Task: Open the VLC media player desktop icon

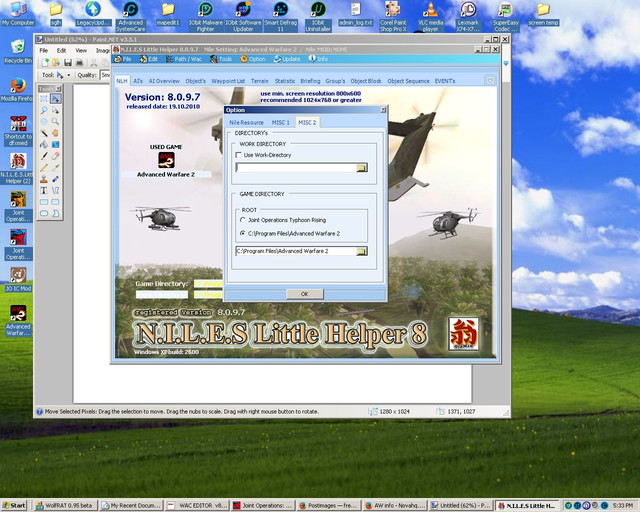Action: coord(430,16)
